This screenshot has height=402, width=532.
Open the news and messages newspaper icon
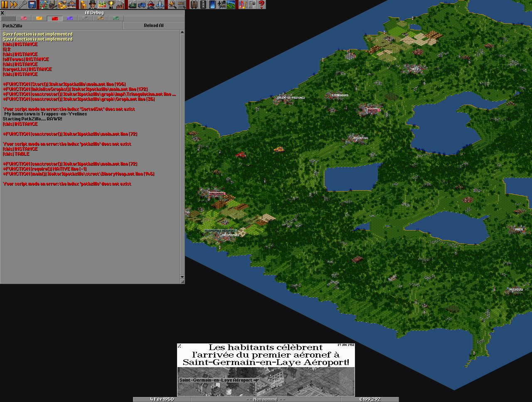coord(252,5)
